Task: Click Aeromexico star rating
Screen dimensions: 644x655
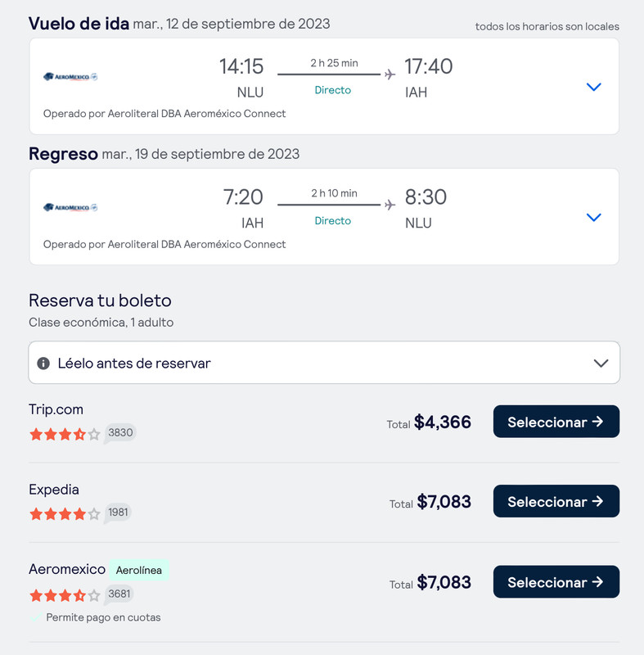Action: pyautogui.click(x=65, y=595)
